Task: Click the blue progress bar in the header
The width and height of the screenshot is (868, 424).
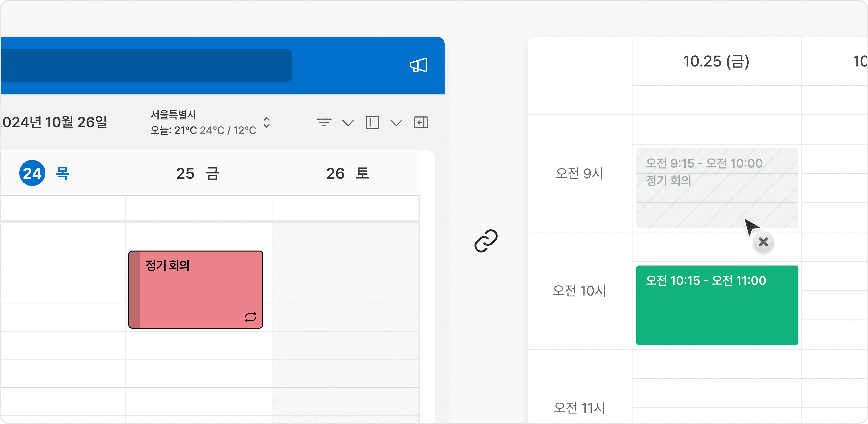Action: click(x=145, y=65)
